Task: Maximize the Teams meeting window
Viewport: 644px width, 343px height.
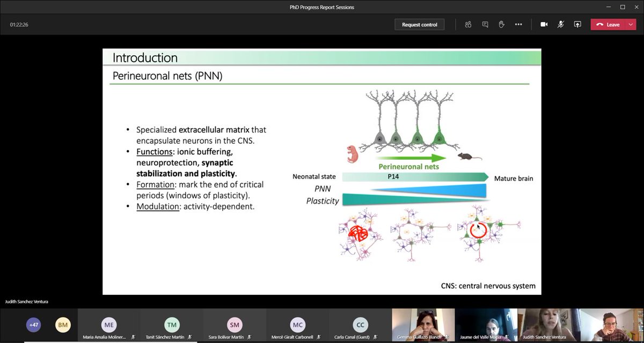Action: coord(622,7)
